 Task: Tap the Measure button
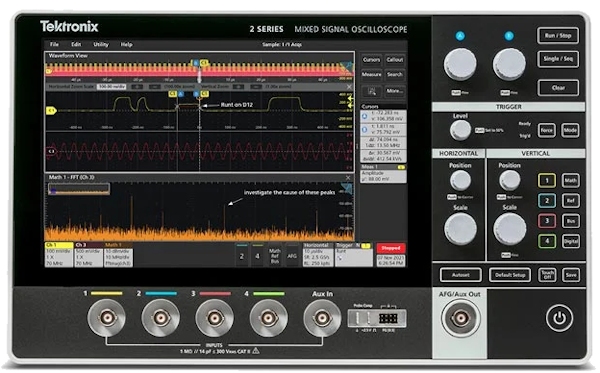coord(372,75)
